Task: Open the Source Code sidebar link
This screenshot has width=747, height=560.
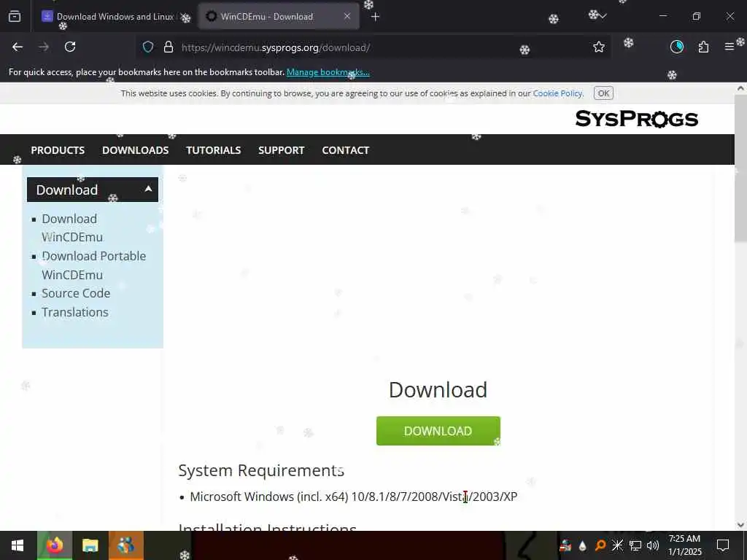Action: tap(76, 293)
